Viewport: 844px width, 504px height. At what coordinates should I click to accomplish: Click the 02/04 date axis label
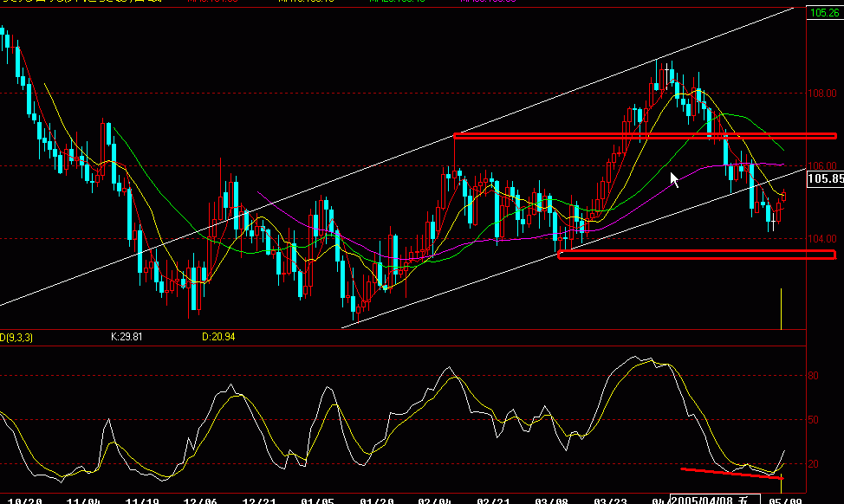(x=435, y=501)
